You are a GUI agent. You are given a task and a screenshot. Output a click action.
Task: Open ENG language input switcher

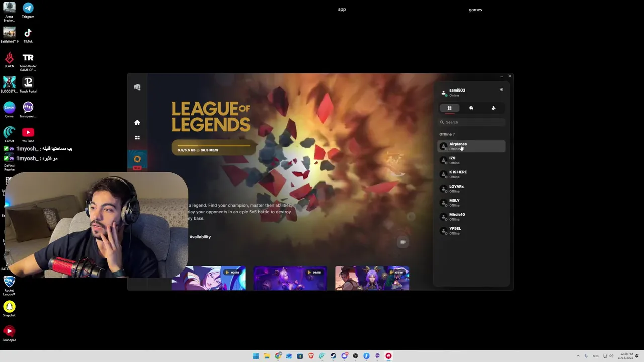596,356
